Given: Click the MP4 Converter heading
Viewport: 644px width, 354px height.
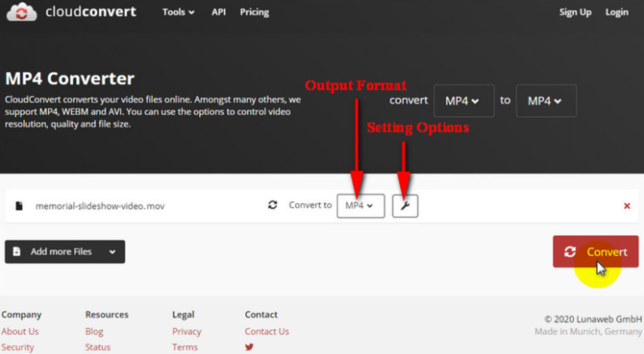Looking at the screenshot, I should click(70, 79).
